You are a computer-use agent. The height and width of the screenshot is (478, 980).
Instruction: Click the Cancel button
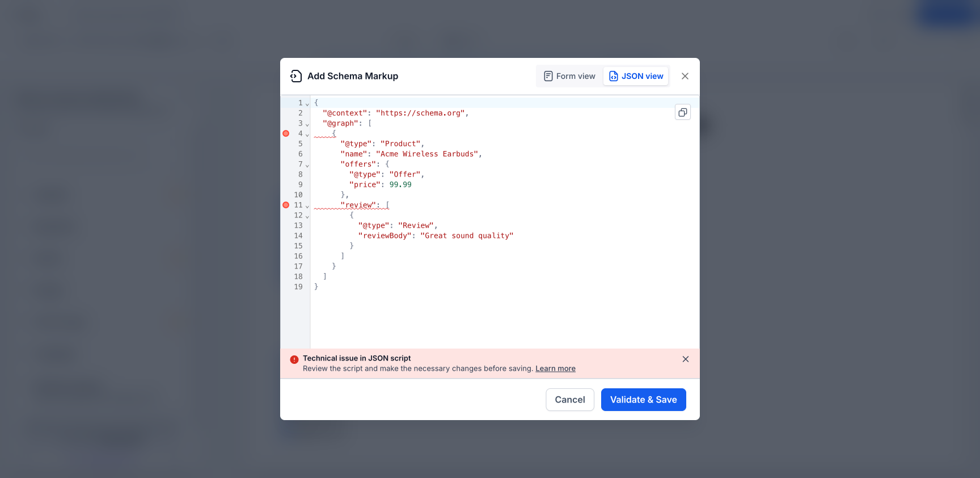[x=570, y=400]
